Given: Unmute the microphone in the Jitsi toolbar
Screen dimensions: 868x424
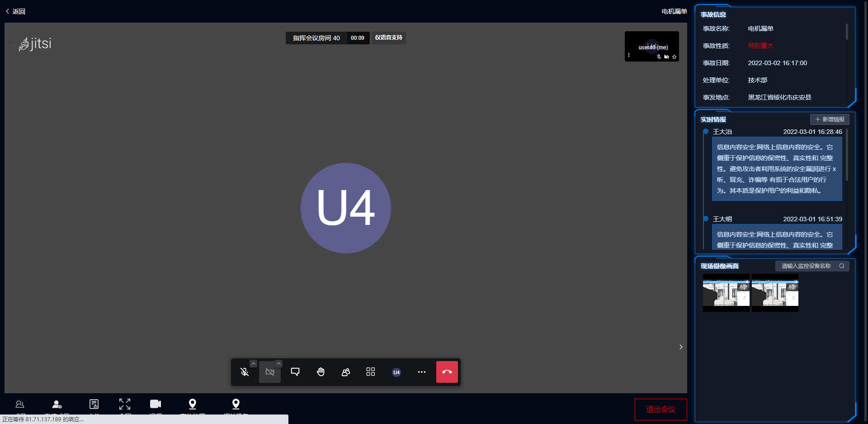Looking at the screenshot, I should [245, 372].
